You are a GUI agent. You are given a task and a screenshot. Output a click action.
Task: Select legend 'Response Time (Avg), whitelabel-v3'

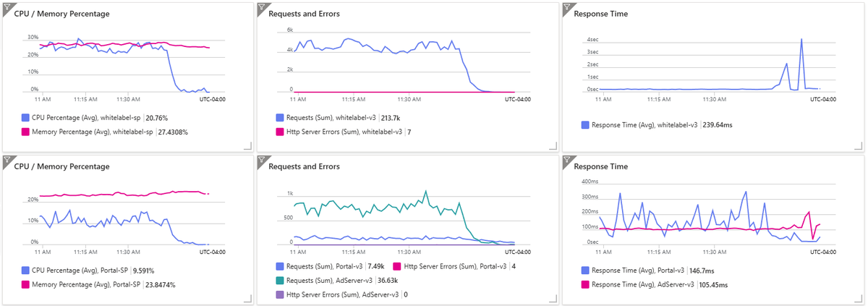tap(646, 125)
